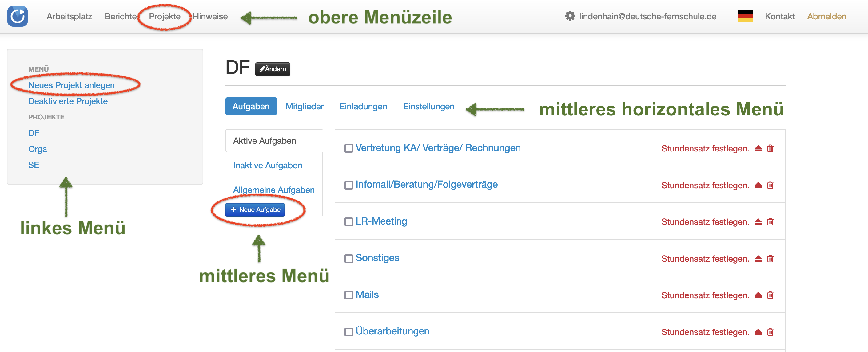Delete Überarbeitungen using its trash icon

(770, 332)
